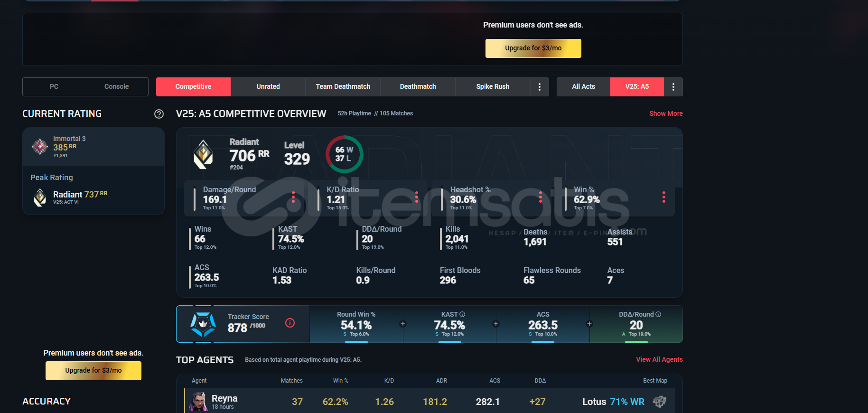Click the First Bloods 296 stat
Image resolution: width=868 pixels, height=413 pixels.
click(x=460, y=275)
